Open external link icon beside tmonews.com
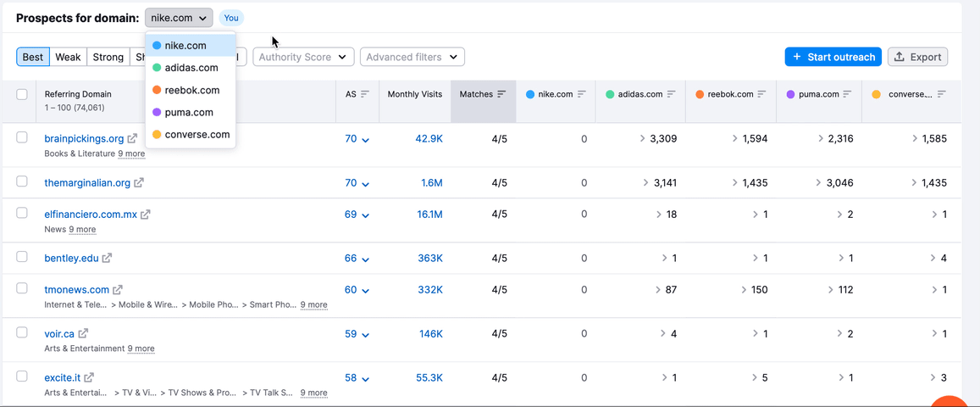Screen dimensions: 980x407 click(118, 290)
